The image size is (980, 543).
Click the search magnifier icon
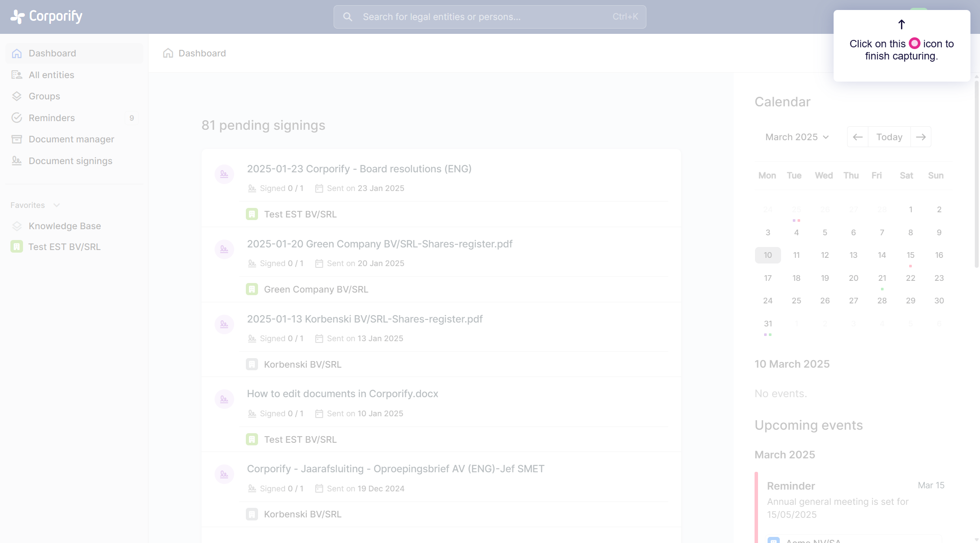[x=348, y=17]
